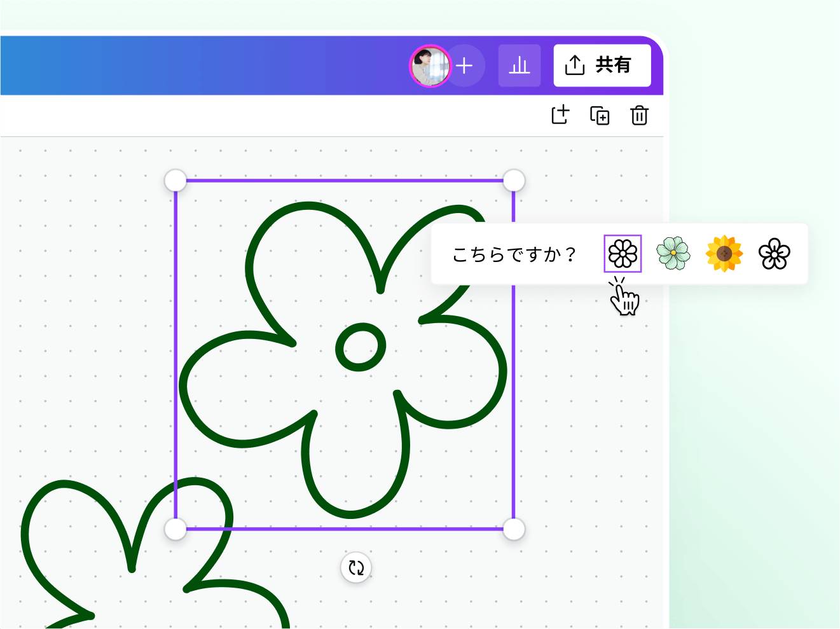The image size is (840, 629).
Task: Select the last sakura outline suggestion
Action: point(775,254)
